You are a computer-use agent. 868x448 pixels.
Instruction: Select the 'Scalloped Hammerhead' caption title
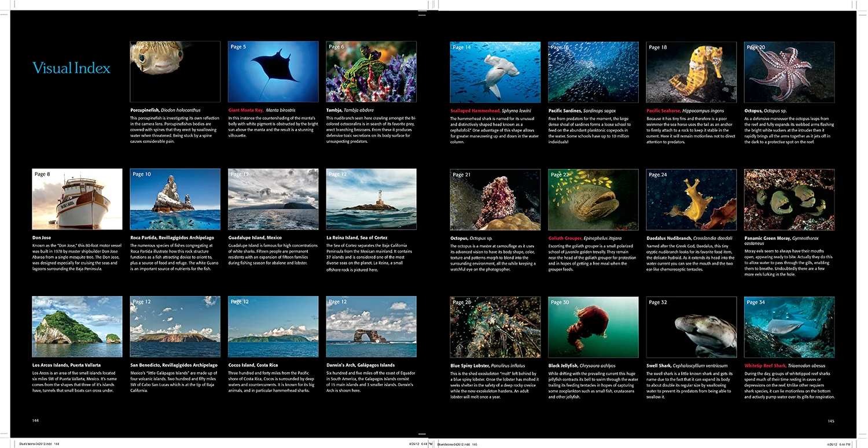coord(475,110)
